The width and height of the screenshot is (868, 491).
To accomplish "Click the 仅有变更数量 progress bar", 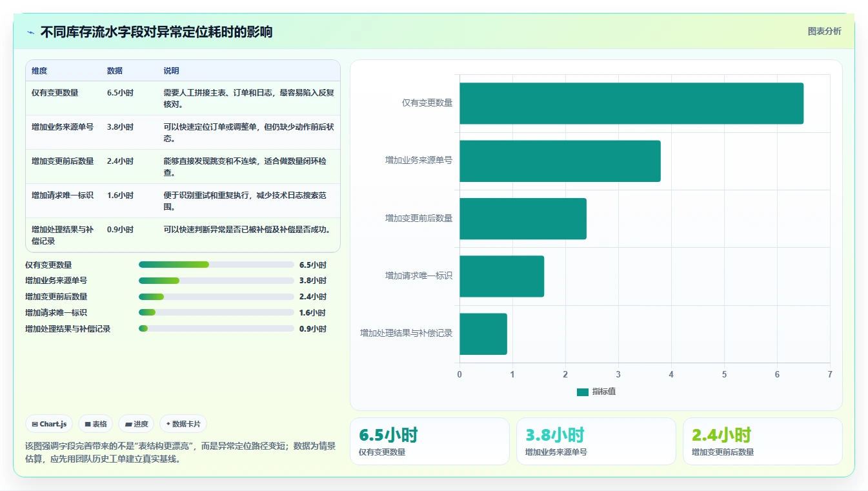I will [x=216, y=265].
